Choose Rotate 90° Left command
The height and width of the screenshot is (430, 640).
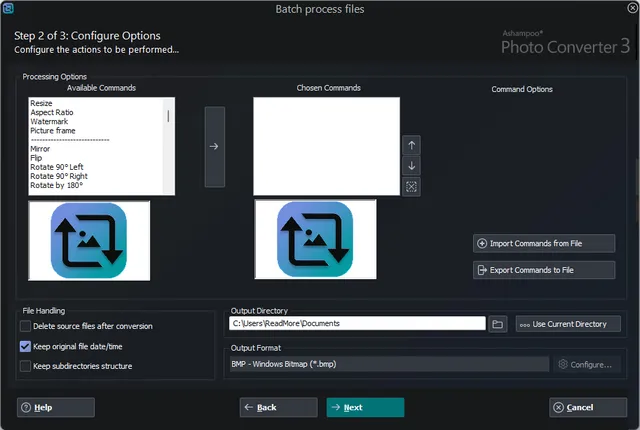(x=58, y=167)
